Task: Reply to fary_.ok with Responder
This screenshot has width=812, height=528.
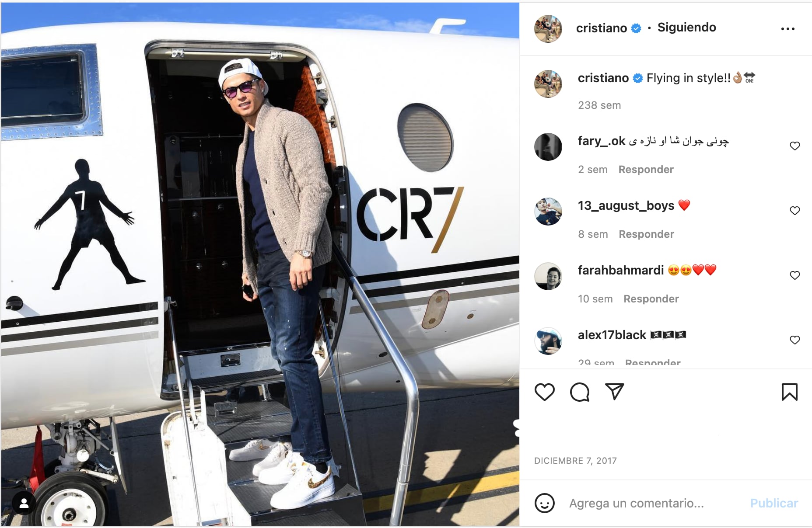Action: pyautogui.click(x=646, y=170)
